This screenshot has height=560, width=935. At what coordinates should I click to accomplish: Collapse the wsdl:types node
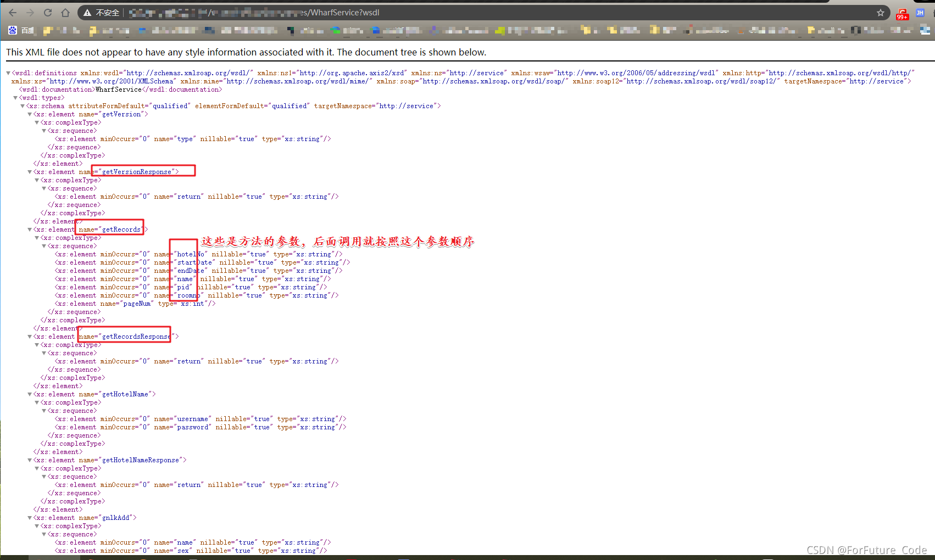pos(15,97)
